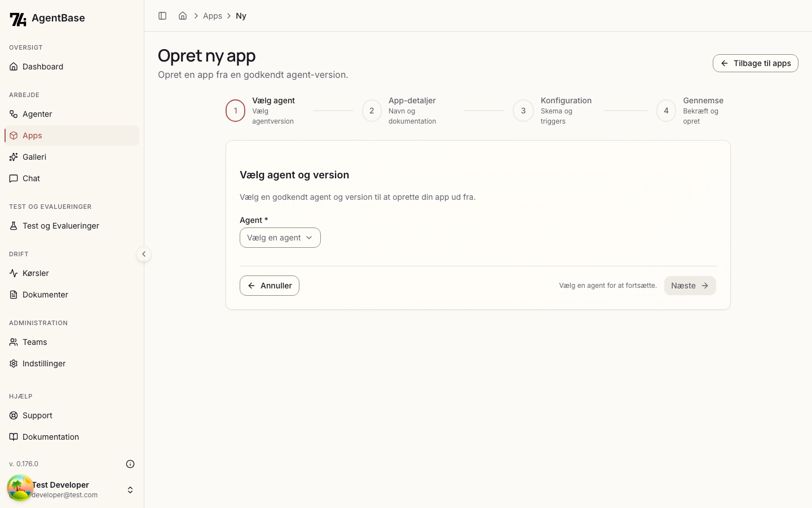Click the Apps breadcrumb link
The width and height of the screenshot is (812, 508).
pyautogui.click(x=213, y=16)
